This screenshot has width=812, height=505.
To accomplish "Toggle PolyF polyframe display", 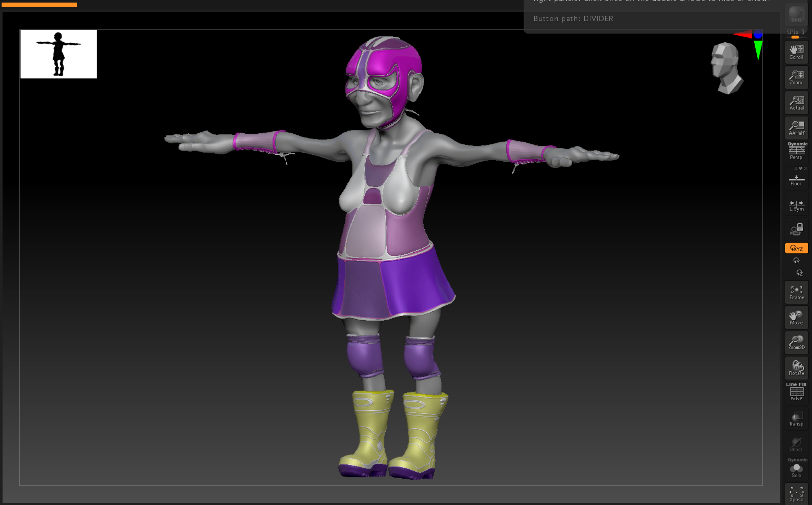I will pyautogui.click(x=796, y=394).
